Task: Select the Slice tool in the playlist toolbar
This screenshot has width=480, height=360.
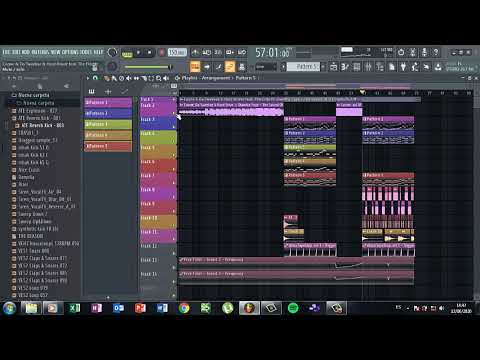Action: tap(144, 78)
